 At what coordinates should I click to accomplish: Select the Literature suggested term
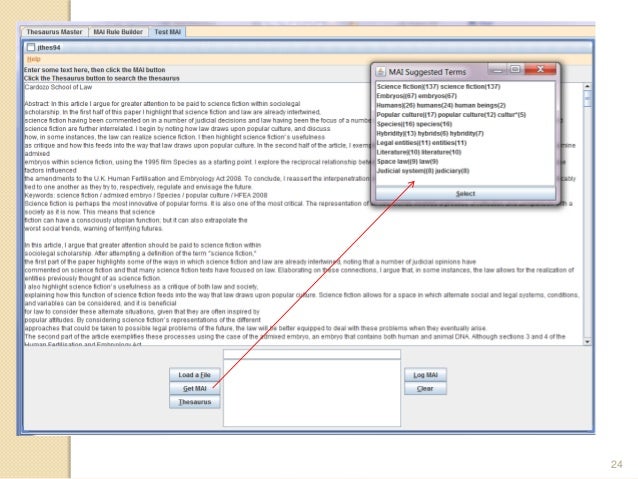465,152
